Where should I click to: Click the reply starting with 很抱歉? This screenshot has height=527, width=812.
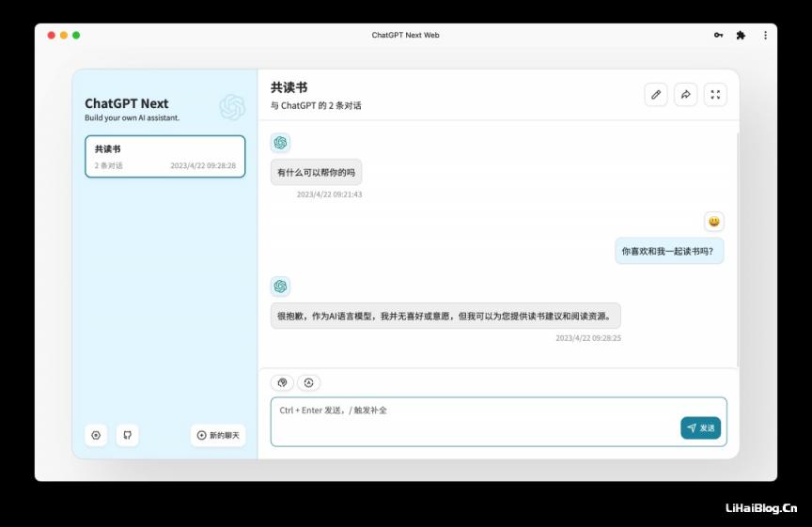445,316
